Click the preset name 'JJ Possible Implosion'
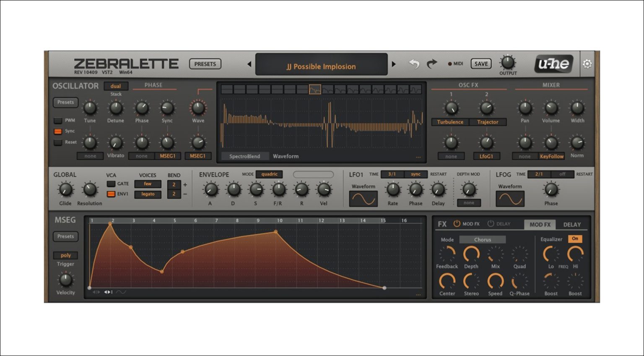 point(321,66)
